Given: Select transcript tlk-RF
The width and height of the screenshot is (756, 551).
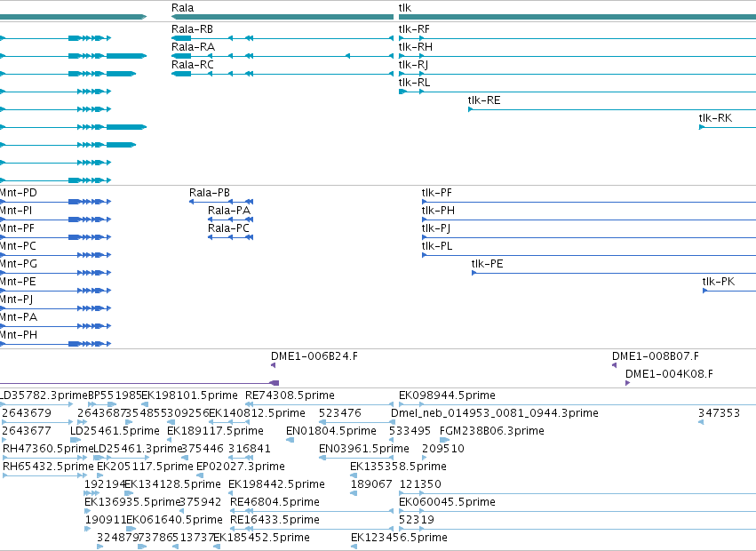Looking at the screenshot, I should pos(414,29).
